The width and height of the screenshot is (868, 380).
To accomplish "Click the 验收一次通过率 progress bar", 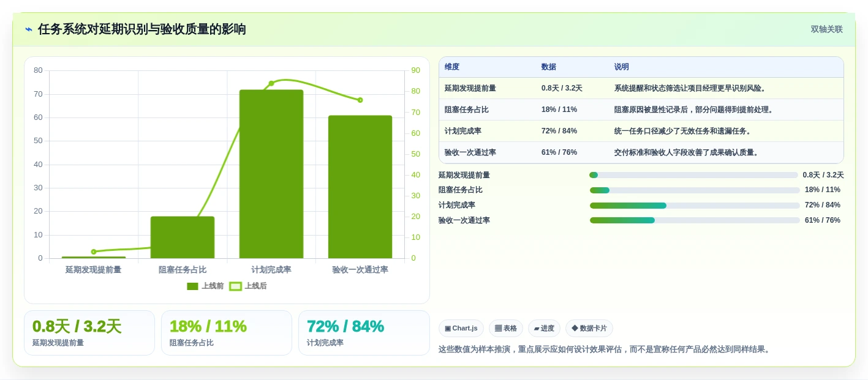I will pos(695,220).
